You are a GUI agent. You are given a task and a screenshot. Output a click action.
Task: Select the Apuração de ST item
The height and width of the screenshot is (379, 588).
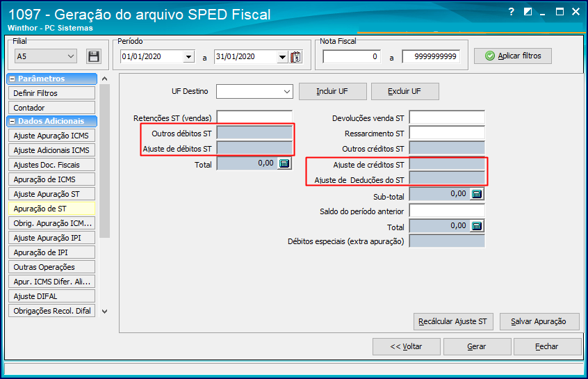coord(51,209)
